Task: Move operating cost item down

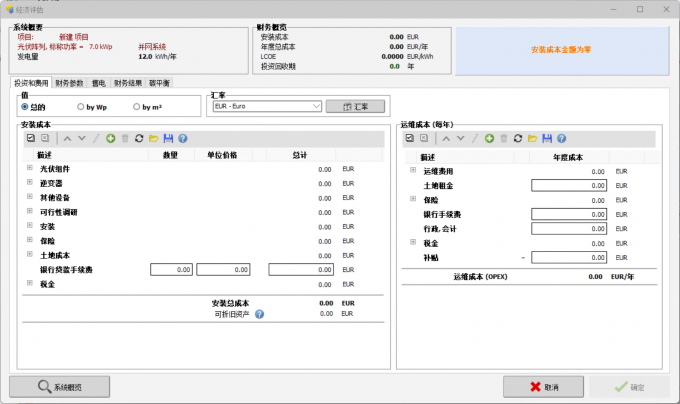Action: (x=461, y=138)
